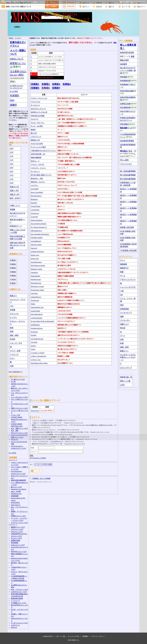Go to 危険度1 page tab link
147x644 pixels.
click(35, 84)
